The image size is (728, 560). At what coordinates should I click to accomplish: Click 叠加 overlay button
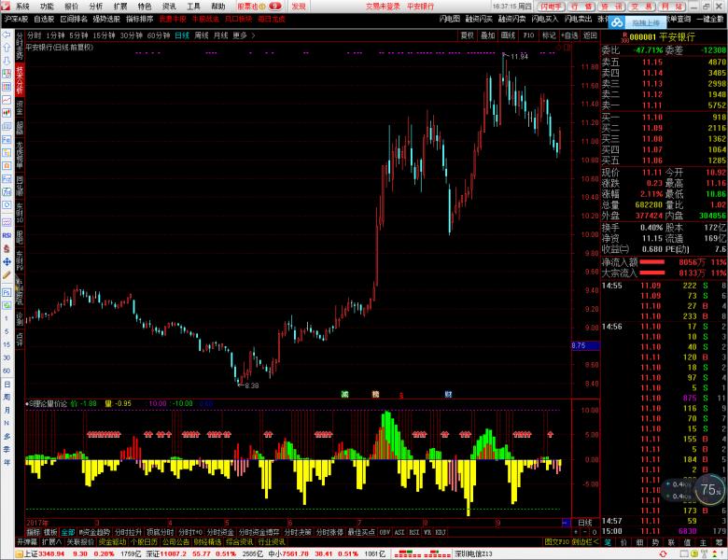(487, 35)
